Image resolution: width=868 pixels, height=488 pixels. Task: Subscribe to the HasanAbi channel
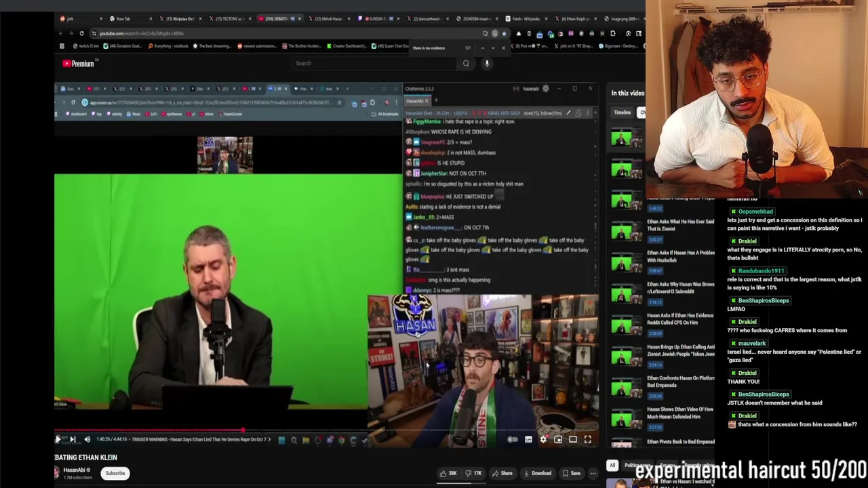click(x=115, y=473)
